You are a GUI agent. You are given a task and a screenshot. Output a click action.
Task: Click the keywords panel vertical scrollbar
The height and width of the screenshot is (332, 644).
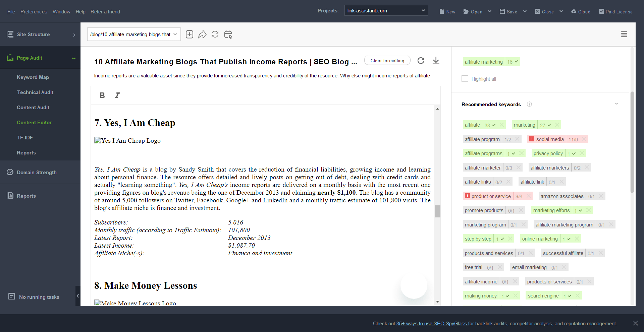pyautogui.click(x=632, y=142)
